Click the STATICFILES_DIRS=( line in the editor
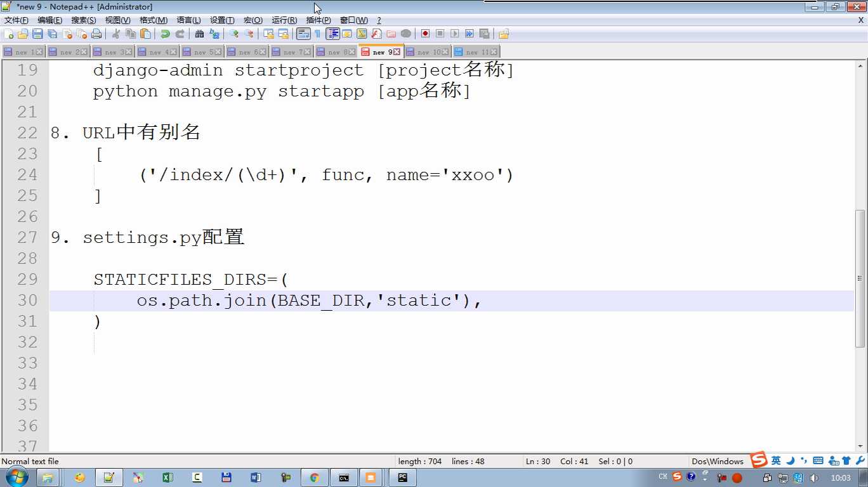 (191, 280)
